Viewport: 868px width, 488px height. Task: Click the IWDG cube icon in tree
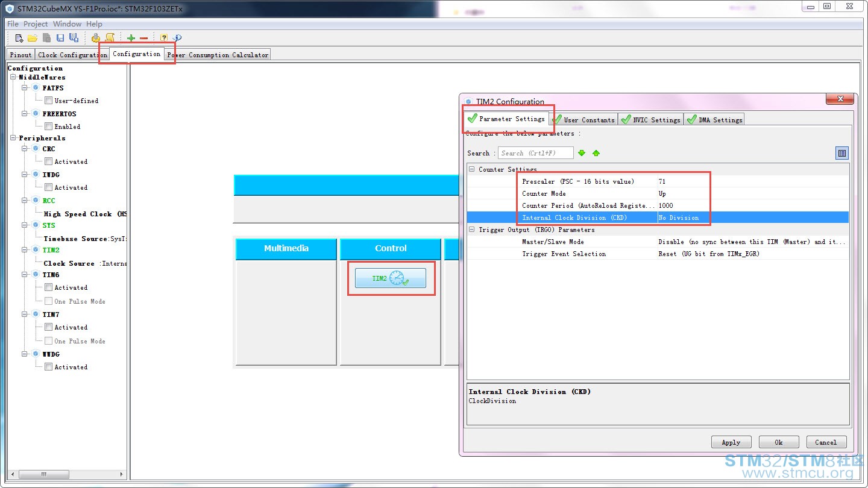36,175
